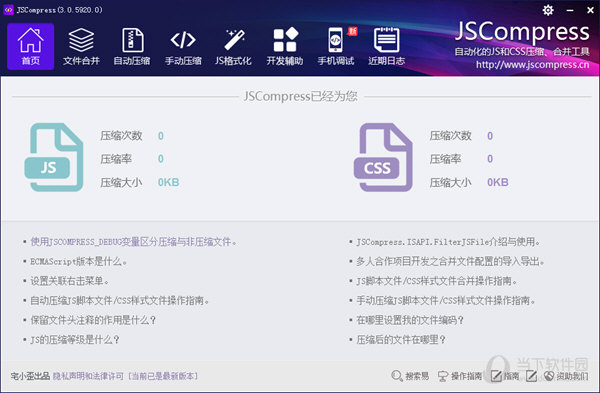Click the JS 压缩次数 label

[121, 136]
